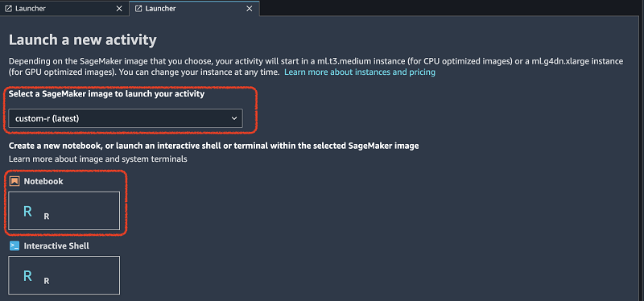Viewport: 644px width, 301px height.
Task: Click the R logo in the Notebook card
Action: [x=27, y=211]
